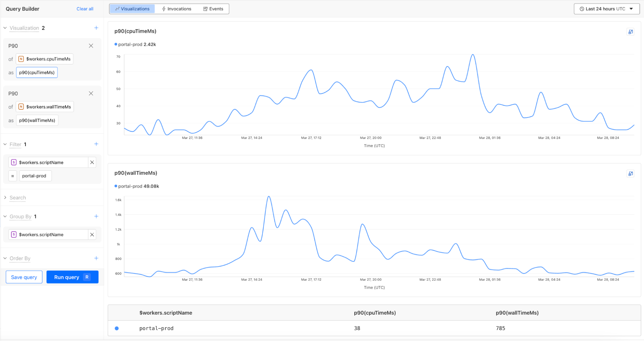The height and width of the screenshot is (341, 644).
Task: Remove the P90 wallTimeMs visualization
Action: (91, 93)
